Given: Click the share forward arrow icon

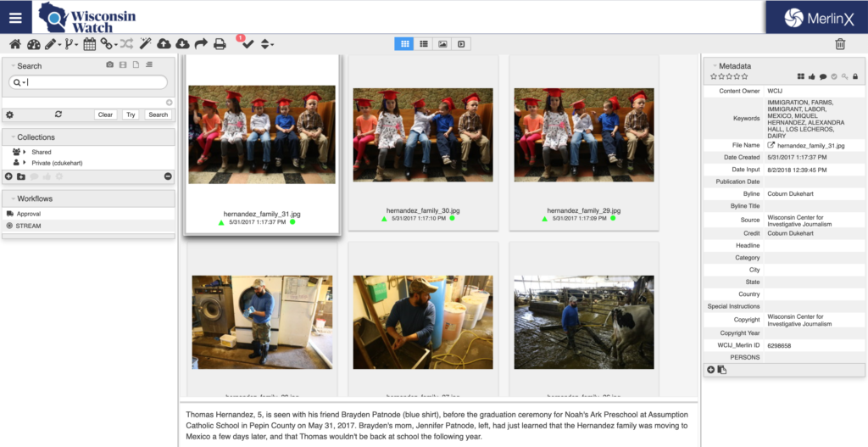Looking at the screenshot, I should [x=201, y=44].
